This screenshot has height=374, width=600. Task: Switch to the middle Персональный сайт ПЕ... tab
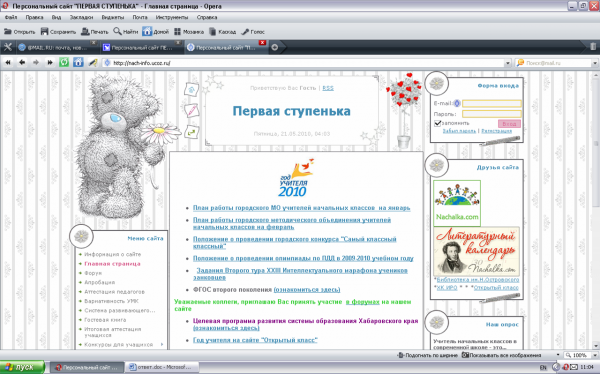[x=142, y=47]
